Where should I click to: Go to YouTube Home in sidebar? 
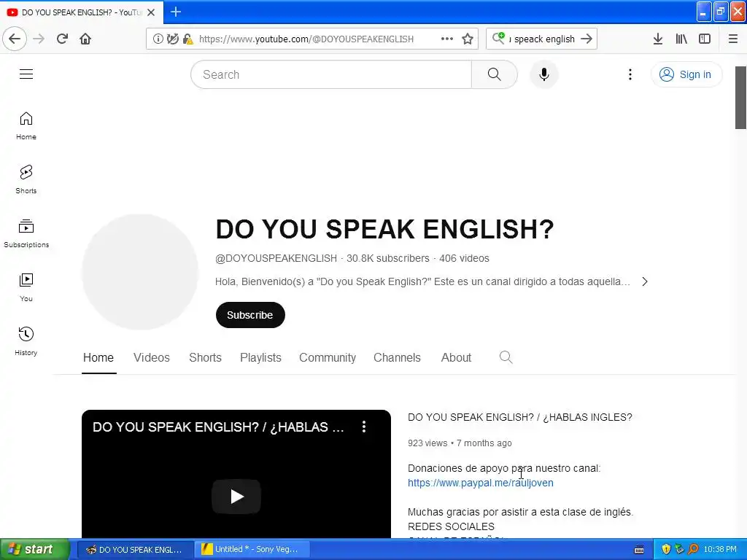tap(26, 125)
